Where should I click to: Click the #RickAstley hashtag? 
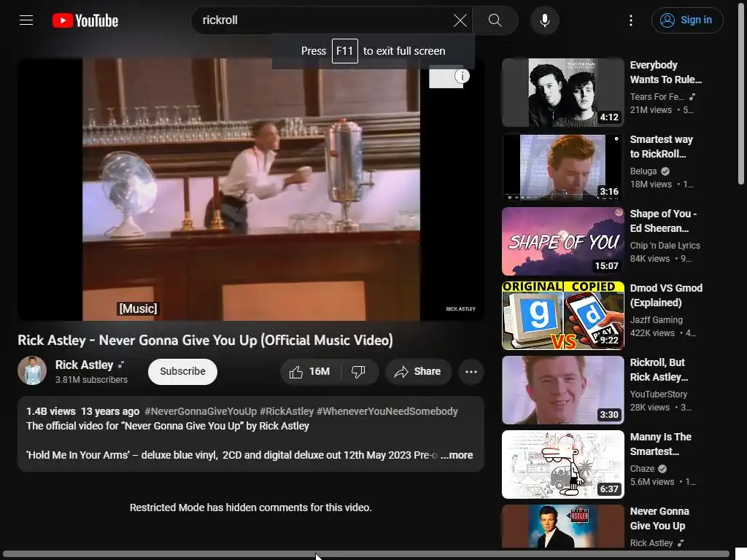[x=287, y=411]
